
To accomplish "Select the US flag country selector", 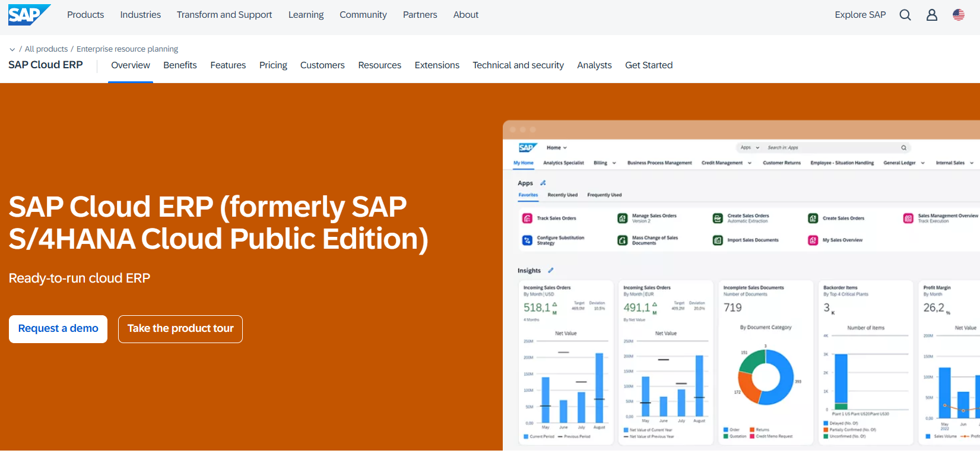I will (x=959, y=15).
